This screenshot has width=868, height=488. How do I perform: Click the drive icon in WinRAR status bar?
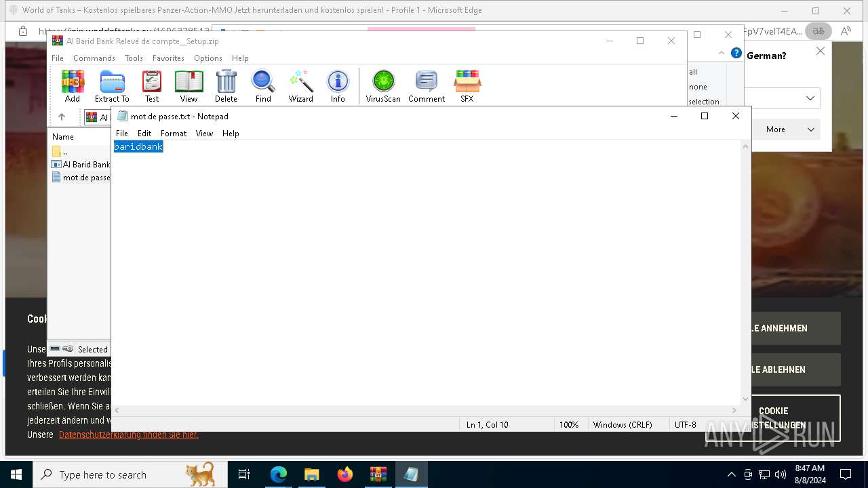coord(55,349)
